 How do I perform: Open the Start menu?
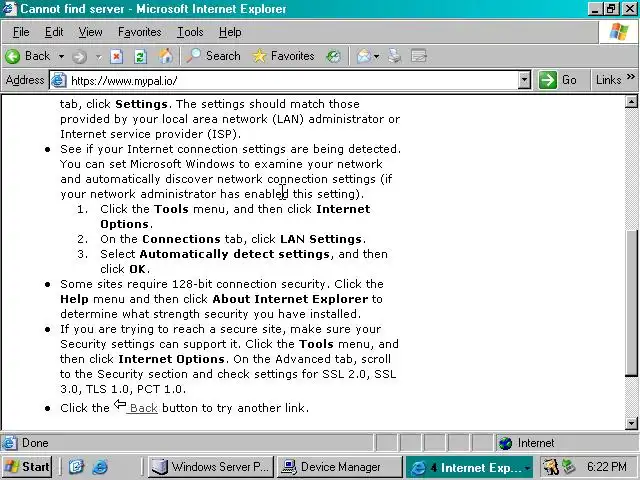point(27,467)
